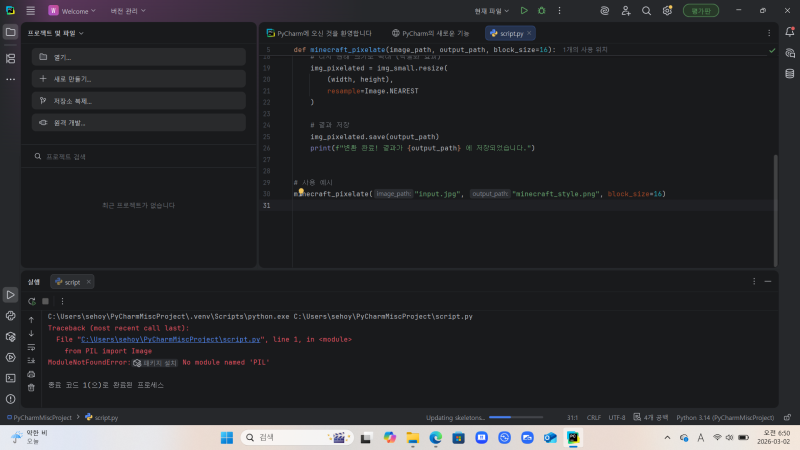Click the editor vertical scrollbar
Screen dimensions: 800x450
[776, 210]
